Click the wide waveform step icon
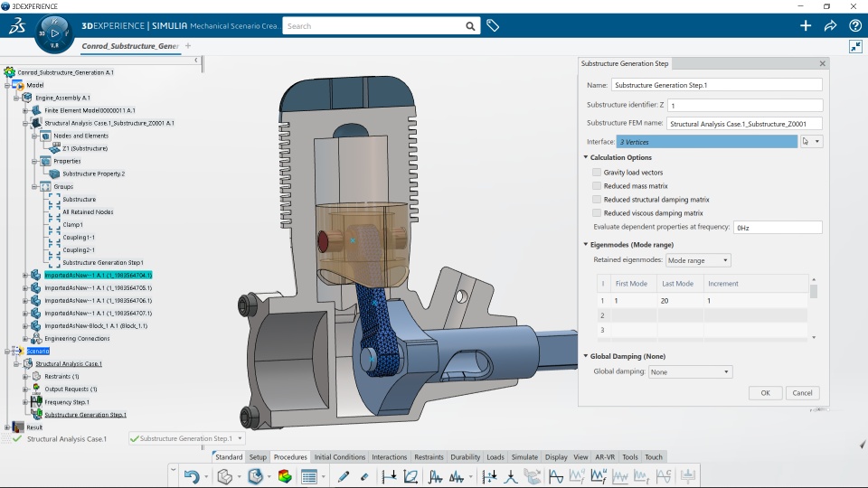 pyautogui.click(x=457, y=476)
